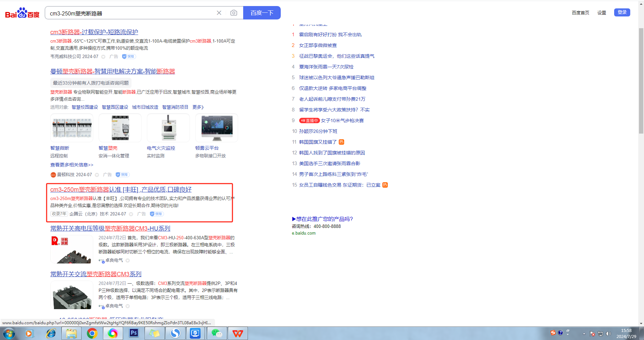Open Photoshop from the taskbar
The height and width of the screenshot is (340, 644).
tap(134, 333)
